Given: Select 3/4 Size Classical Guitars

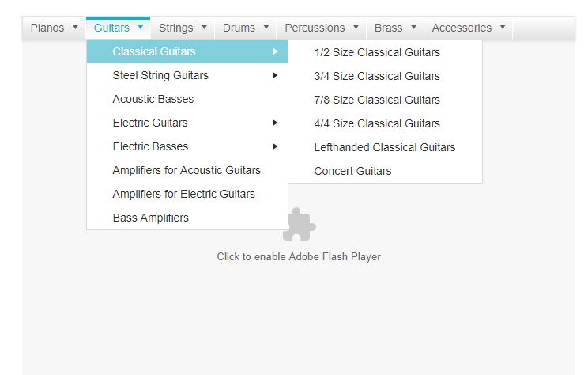Looking at the screenshot, I should (377, 76).
